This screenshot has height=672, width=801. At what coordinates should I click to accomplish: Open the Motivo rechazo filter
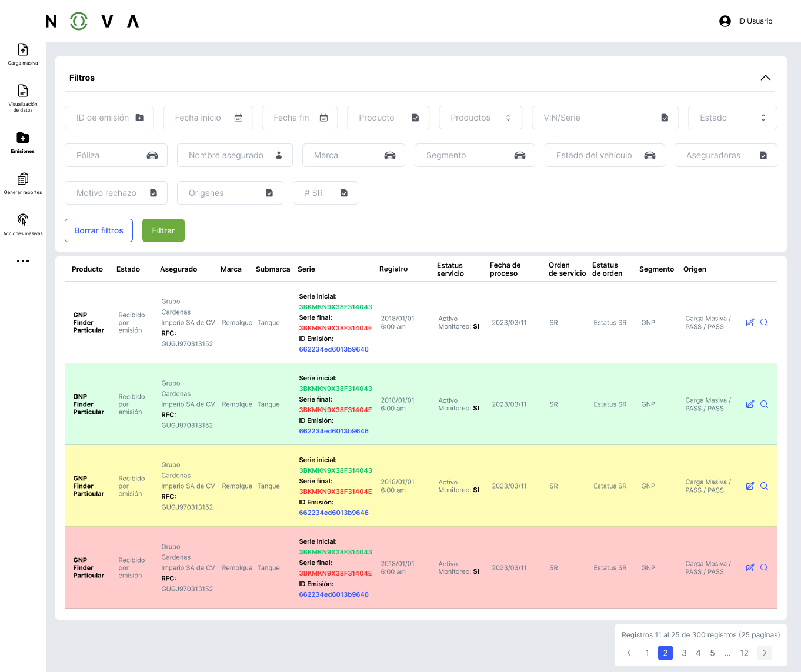point(116,193)
